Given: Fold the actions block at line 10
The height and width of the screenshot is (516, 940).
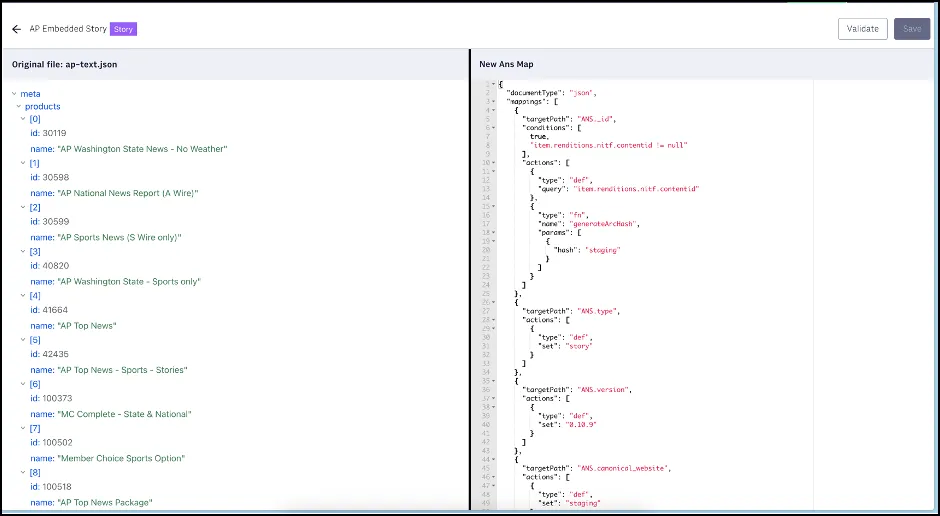Looking at the screenshot, I should tap(494, 162).
